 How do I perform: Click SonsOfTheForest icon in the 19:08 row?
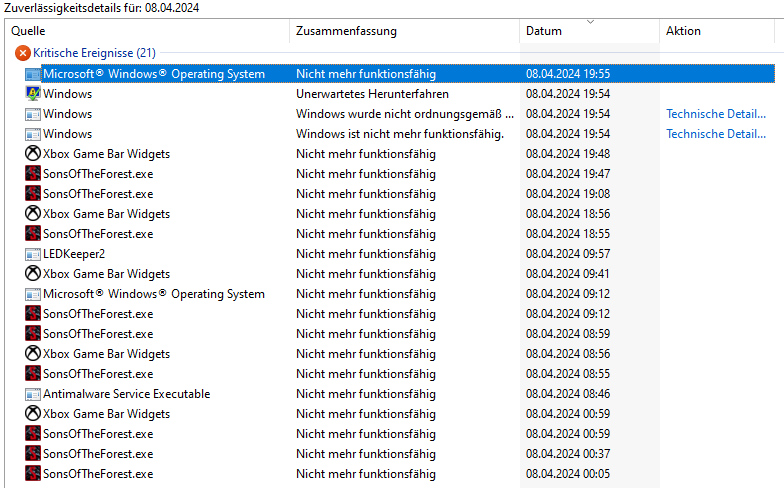33,194
